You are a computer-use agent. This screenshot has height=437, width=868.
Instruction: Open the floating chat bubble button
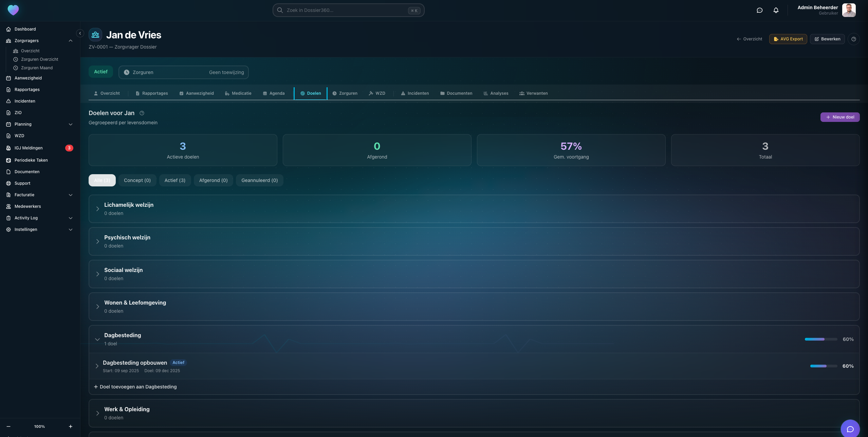[850, 429]
